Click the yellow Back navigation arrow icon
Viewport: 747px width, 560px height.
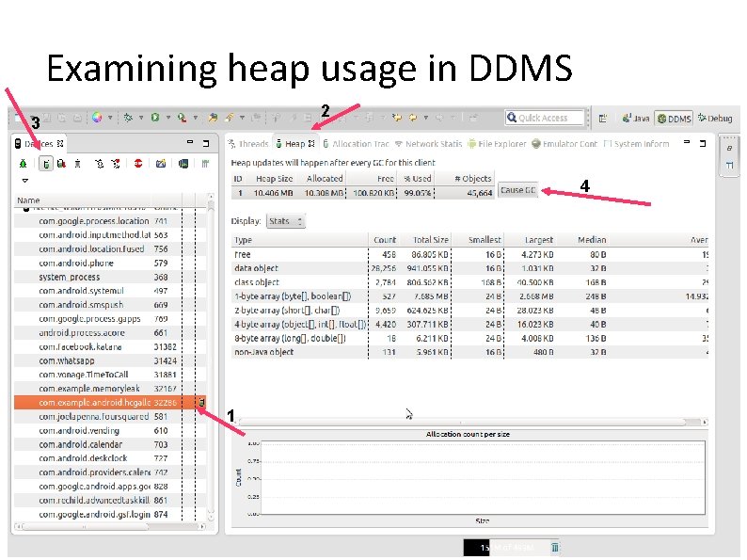click(x=413, y=118)
